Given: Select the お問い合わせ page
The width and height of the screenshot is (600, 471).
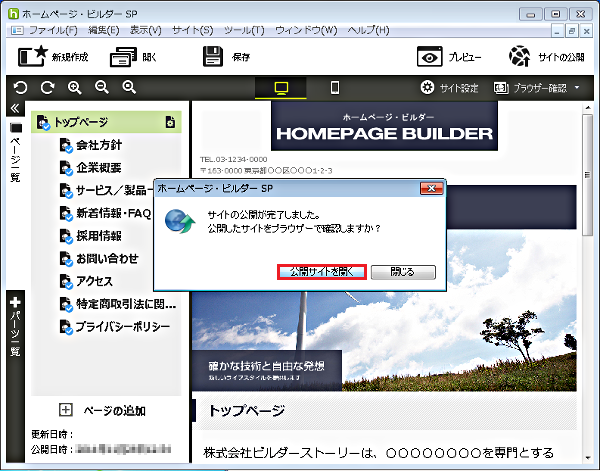Looking at the screenshot, I should [107, 258].
